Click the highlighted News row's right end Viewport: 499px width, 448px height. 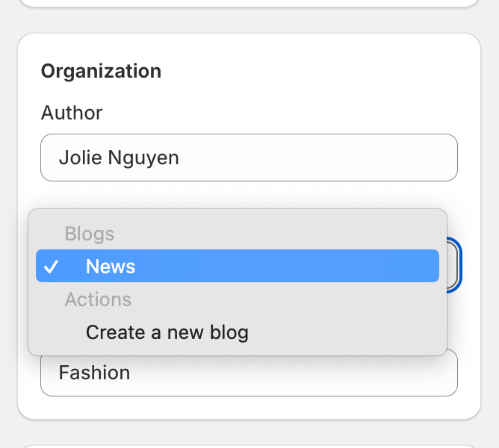(x=418, y=267)
